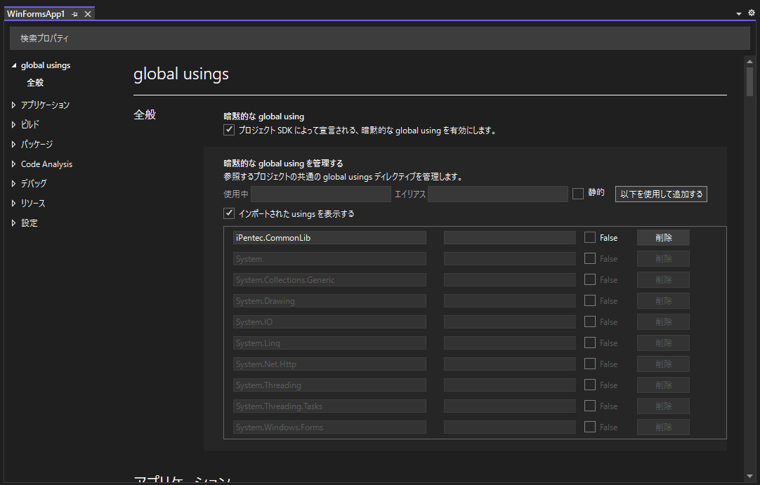Toggle static checkbox for System.Drawing

click(590, 300)
